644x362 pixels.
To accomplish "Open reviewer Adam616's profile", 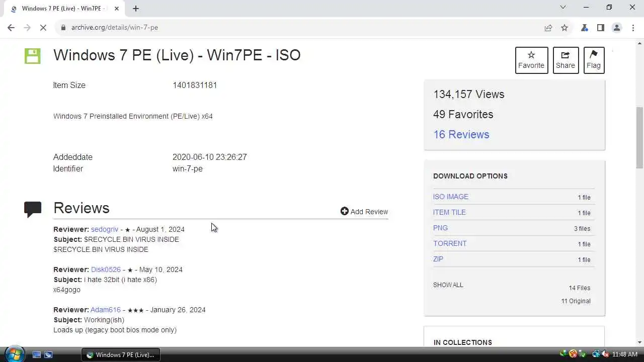I will pos(106,310).
